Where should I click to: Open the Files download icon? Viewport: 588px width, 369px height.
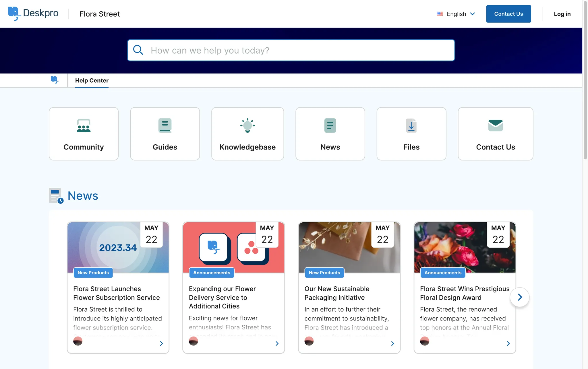click(411, 125)
